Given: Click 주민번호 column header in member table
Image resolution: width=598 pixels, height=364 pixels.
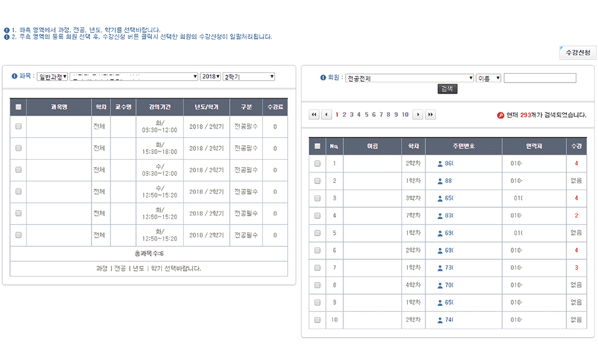Looking at the screenshot, I should [x=464, y=146].
